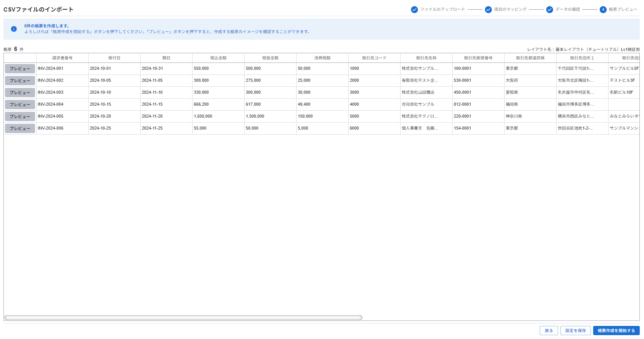
Task: Save settings with 設定を保存 button
Action: click(x=575, y=331)
